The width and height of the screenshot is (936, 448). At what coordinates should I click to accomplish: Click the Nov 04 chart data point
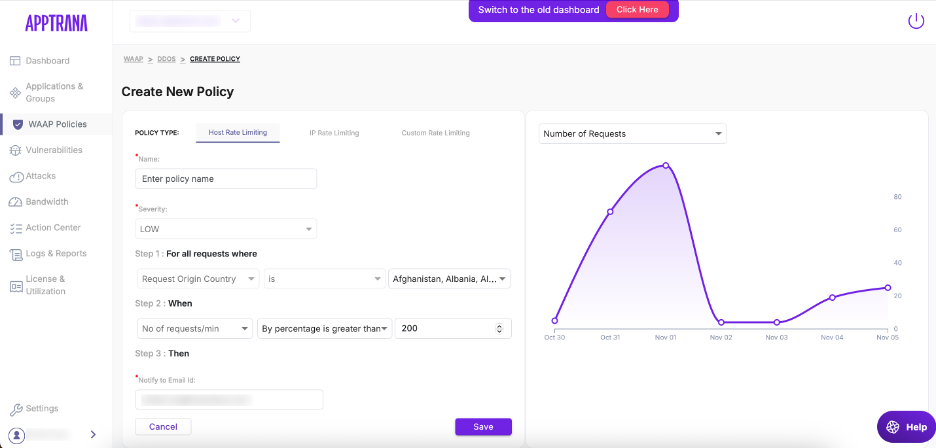(x=832, y=297)
